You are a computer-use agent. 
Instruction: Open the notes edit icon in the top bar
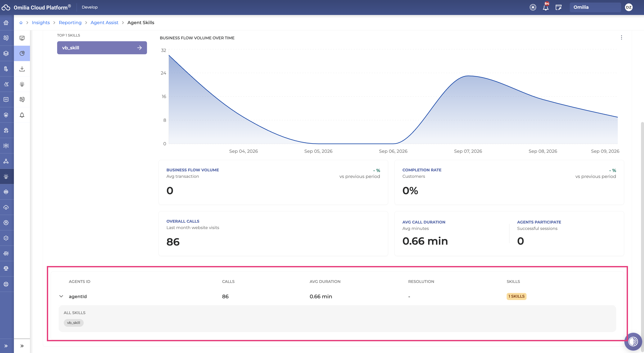click(558, 7)
